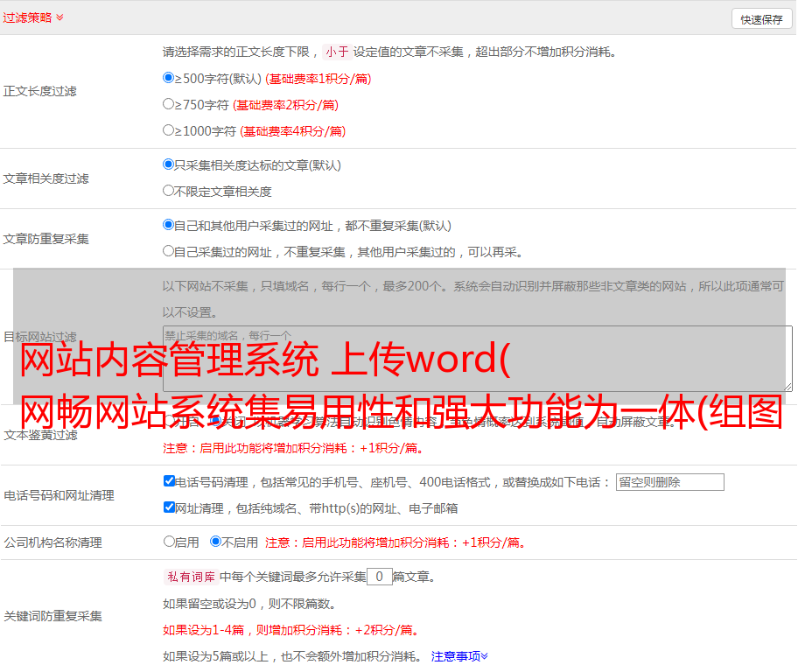The image size is (798, 672).
Task: Click the 快速保存 button
Action: click(761, 19)
